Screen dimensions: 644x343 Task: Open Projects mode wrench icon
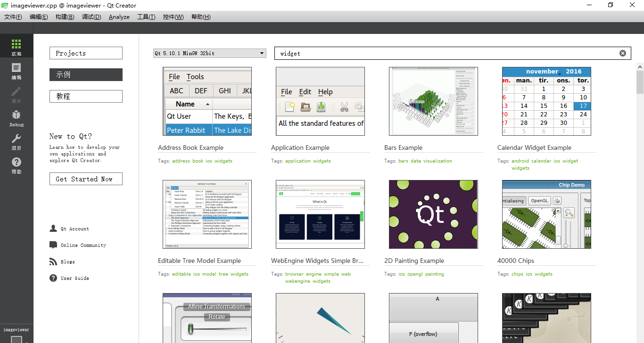coord(17,141)
